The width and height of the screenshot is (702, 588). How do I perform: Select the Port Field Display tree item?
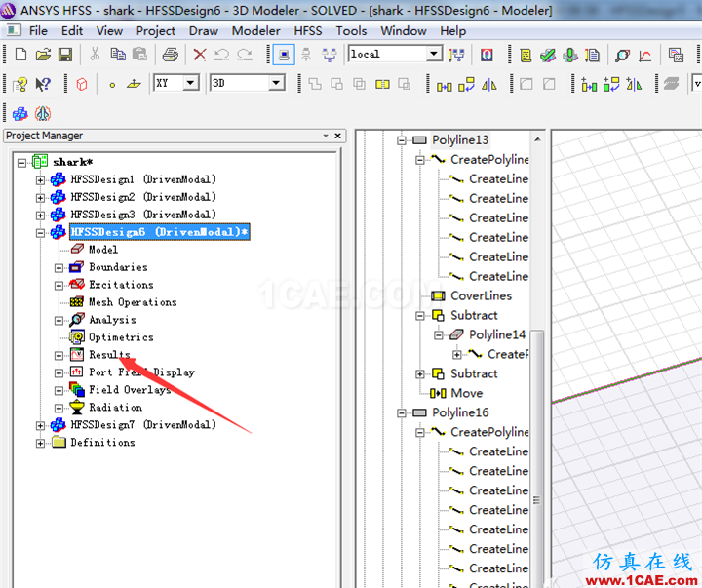click(141, 372)
